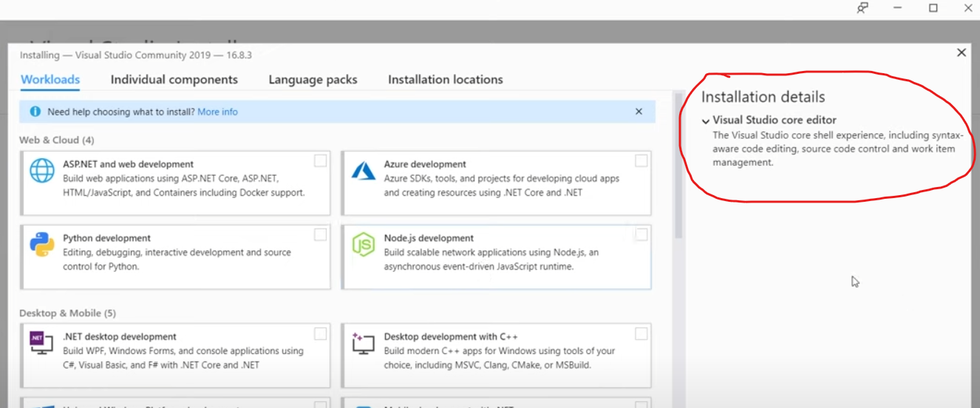
Task: Click the Python development logo icon
Action: pos(42,245)
